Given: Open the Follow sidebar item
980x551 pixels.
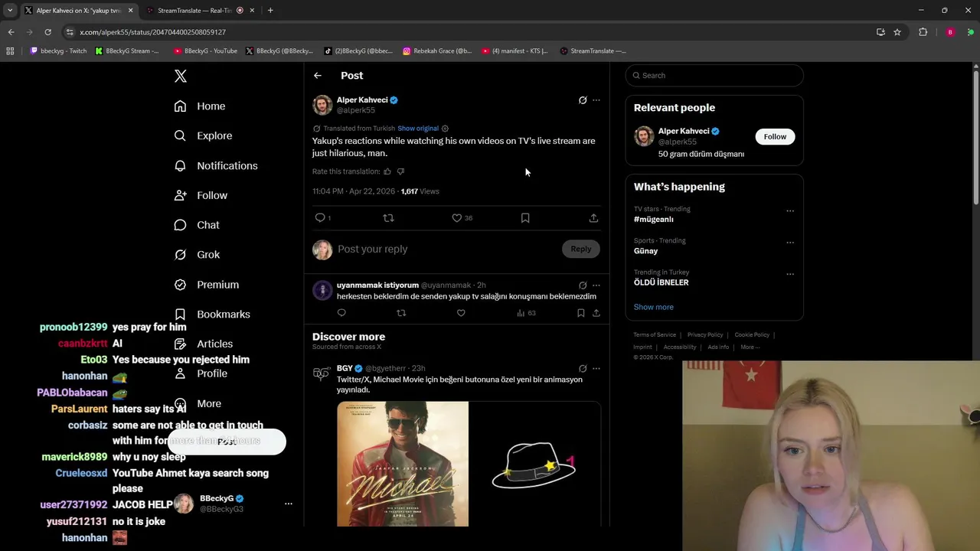Looking at the screenshot, I should pos(201,195).
